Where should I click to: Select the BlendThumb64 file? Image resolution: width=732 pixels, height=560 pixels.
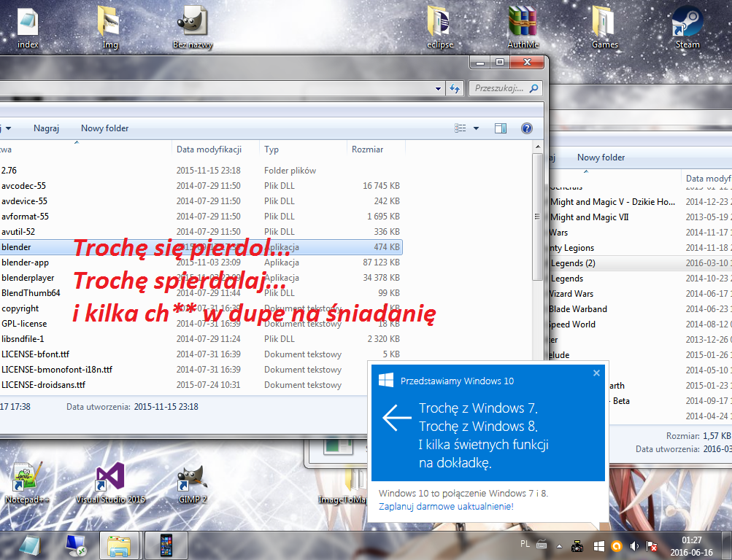coord(201,293)
